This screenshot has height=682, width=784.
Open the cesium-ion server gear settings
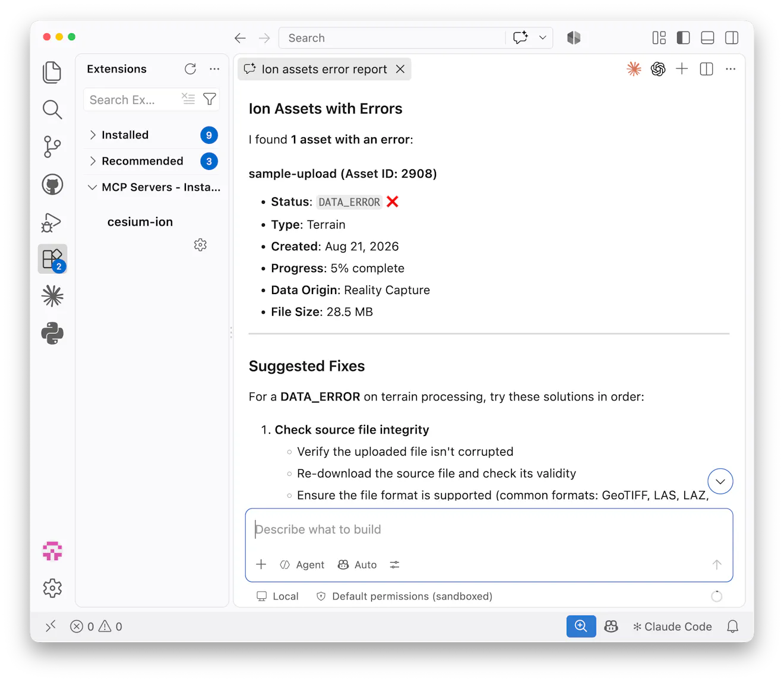200,245
